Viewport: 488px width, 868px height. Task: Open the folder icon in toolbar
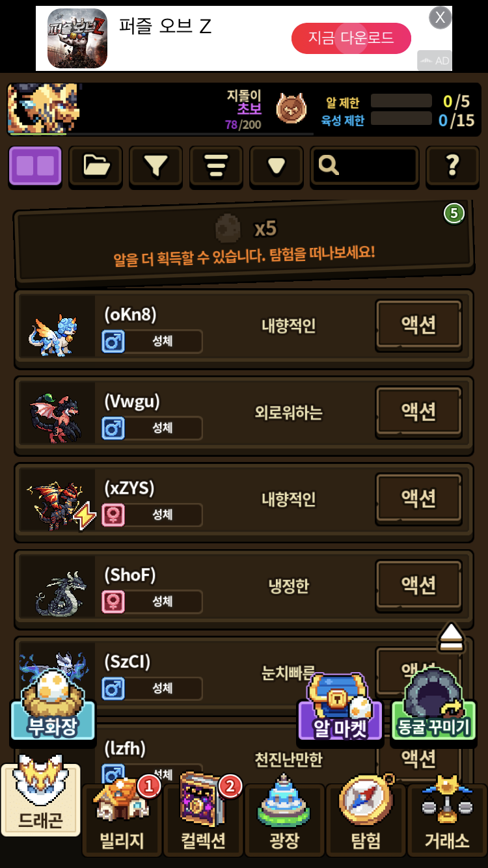tap(96, 165)
